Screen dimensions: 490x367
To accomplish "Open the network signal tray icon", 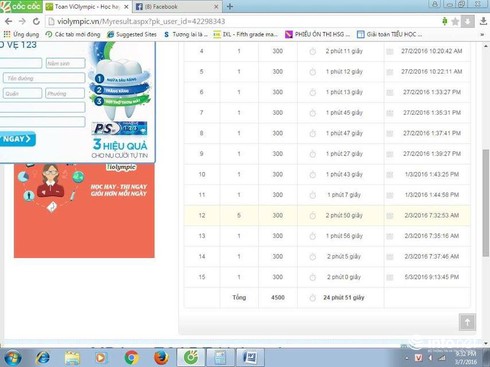I will point(442,358).
